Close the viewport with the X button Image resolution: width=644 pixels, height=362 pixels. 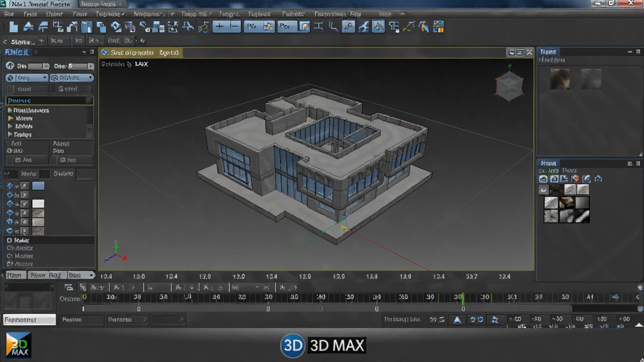click(x=530, y=53)
